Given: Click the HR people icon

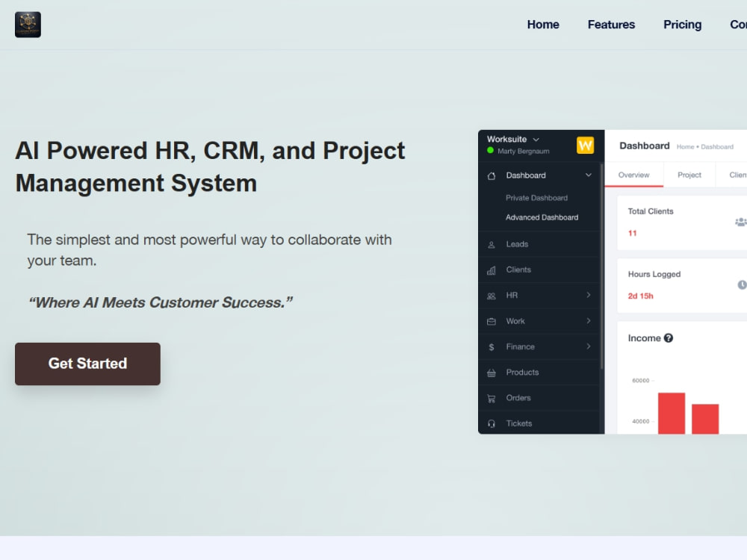Looking at the screenshot, I should [x=492, y=296].
